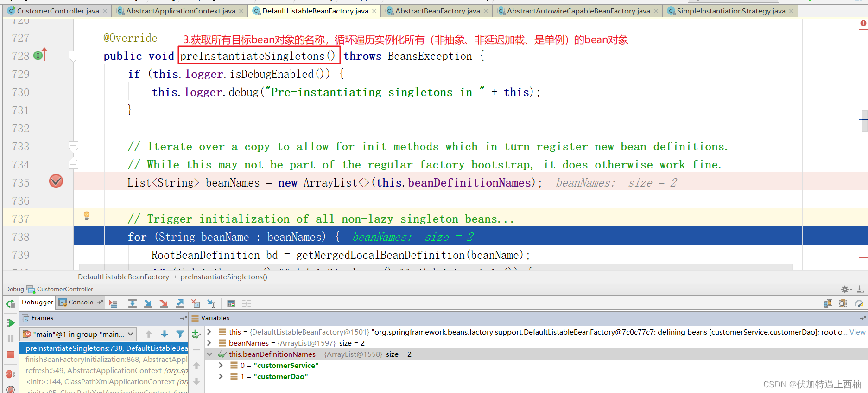Collapse method fold marker at line 728
The image size is (868, 393).
[x=73, y=56]
